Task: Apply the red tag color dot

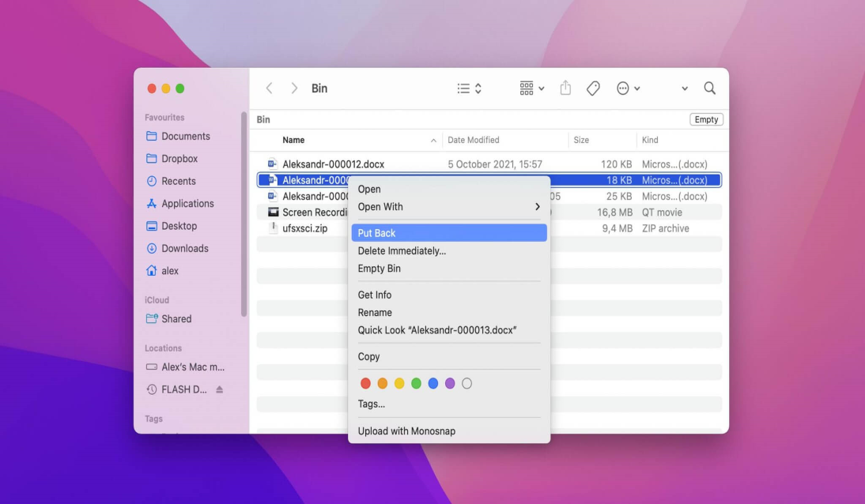Action: [x=365, y=383]
